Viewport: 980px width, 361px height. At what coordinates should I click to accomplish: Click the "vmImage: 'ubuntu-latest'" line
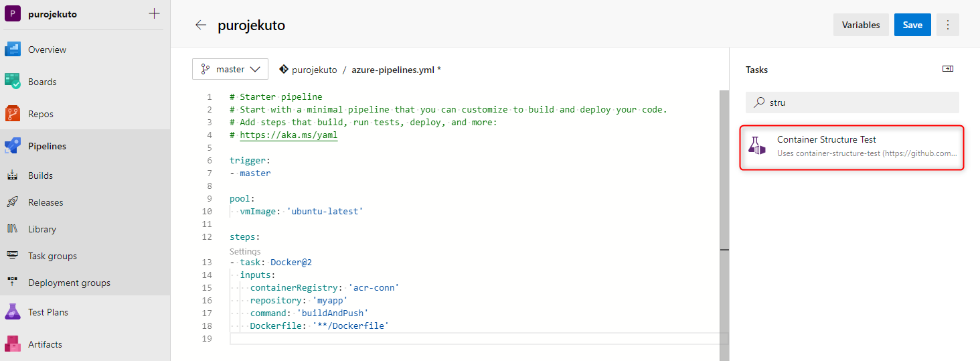pos(301,211)
